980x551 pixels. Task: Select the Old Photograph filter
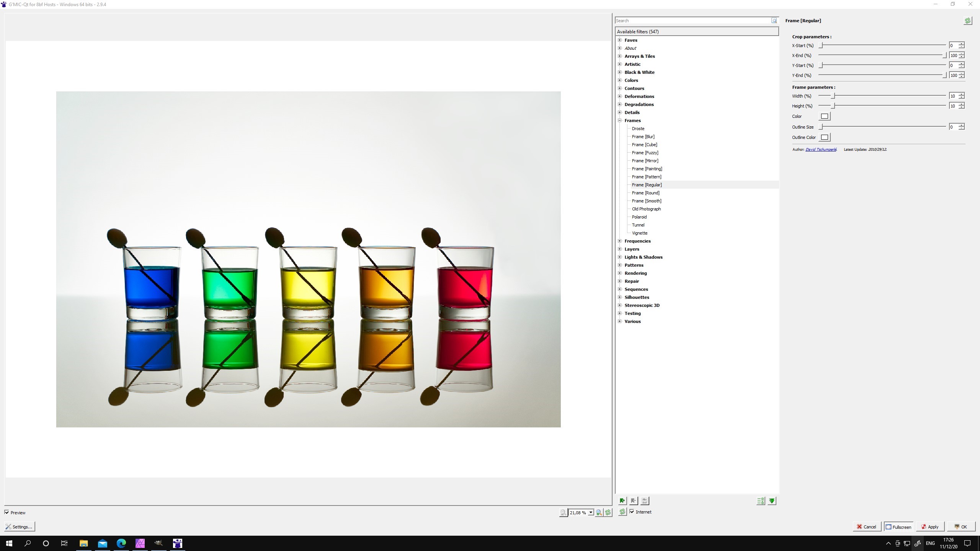point(646,209)
